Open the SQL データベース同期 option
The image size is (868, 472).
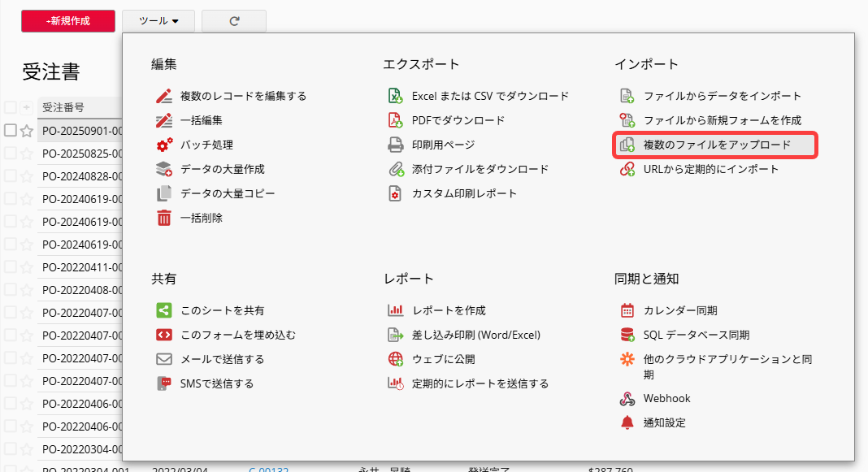coord(696,335)
